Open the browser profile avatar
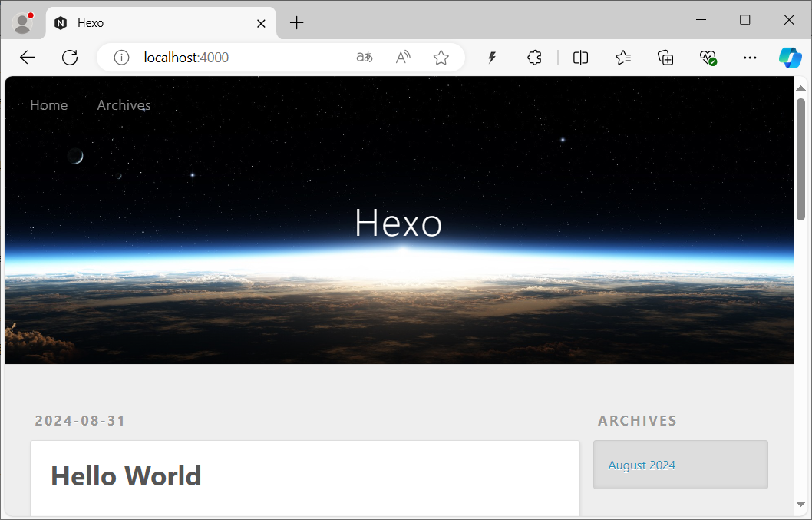 click(x=23, y=23)
